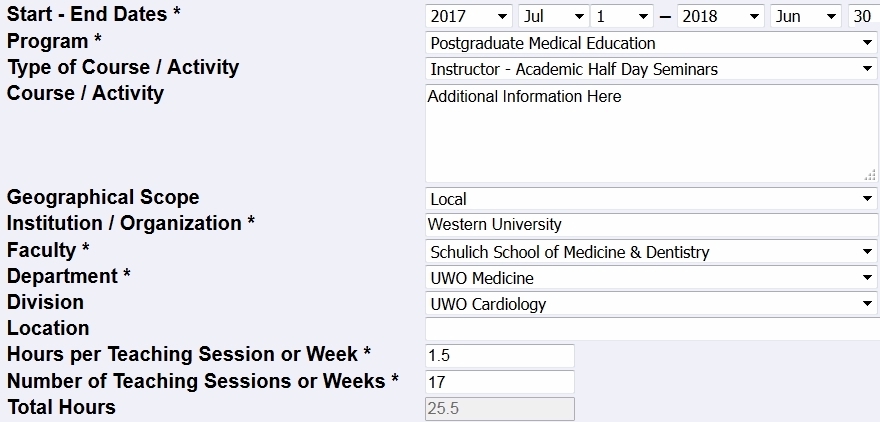
Task: Open the start month dropdown showing Jul
Action: pyautogui.click(x=552, y=17)
